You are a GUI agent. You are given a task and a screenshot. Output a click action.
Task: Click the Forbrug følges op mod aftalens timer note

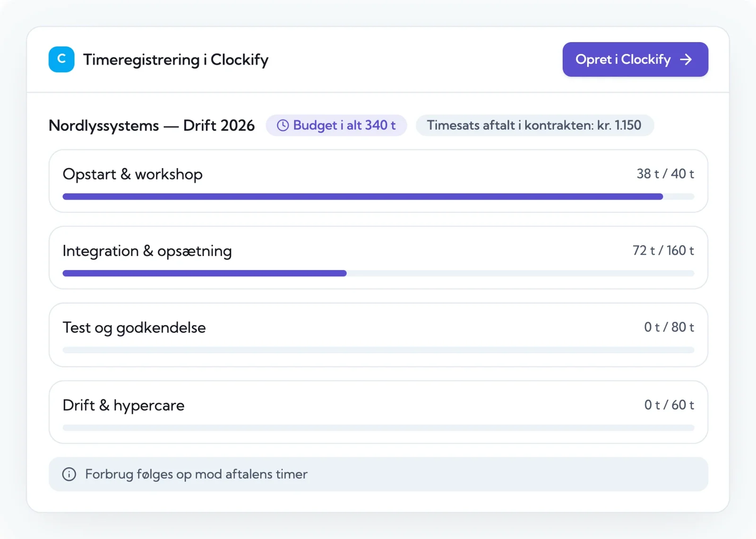click(x=378, y=474)
